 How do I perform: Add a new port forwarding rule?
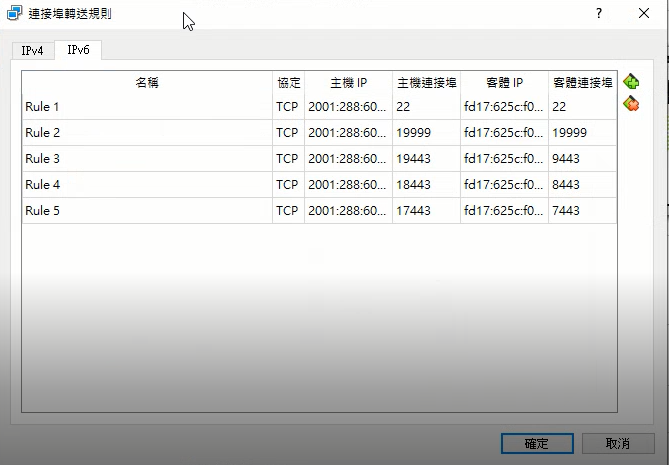point(631,81)
